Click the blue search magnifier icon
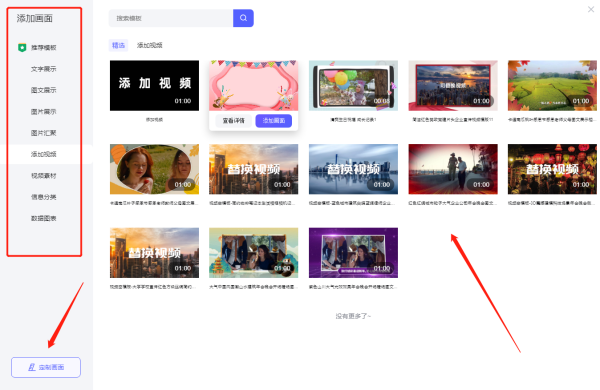Image resolution: width=600 pixels, height=390 pixels. [x=243, y=18]
